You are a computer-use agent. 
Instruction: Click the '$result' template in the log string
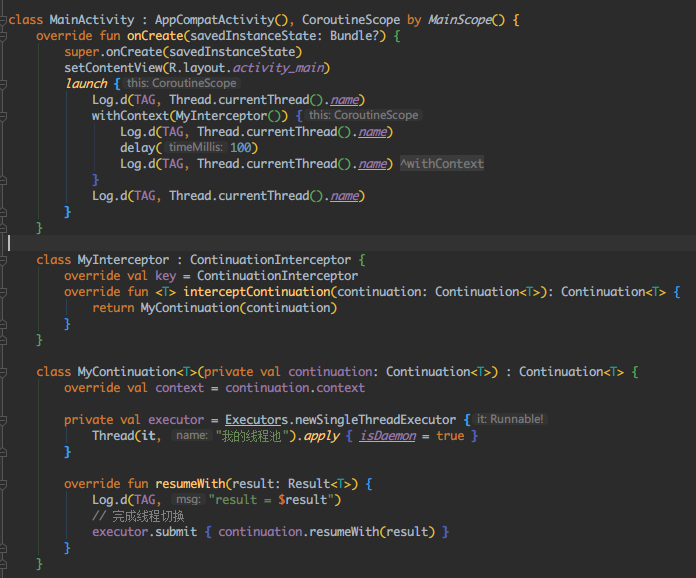[x=302, y=499]
